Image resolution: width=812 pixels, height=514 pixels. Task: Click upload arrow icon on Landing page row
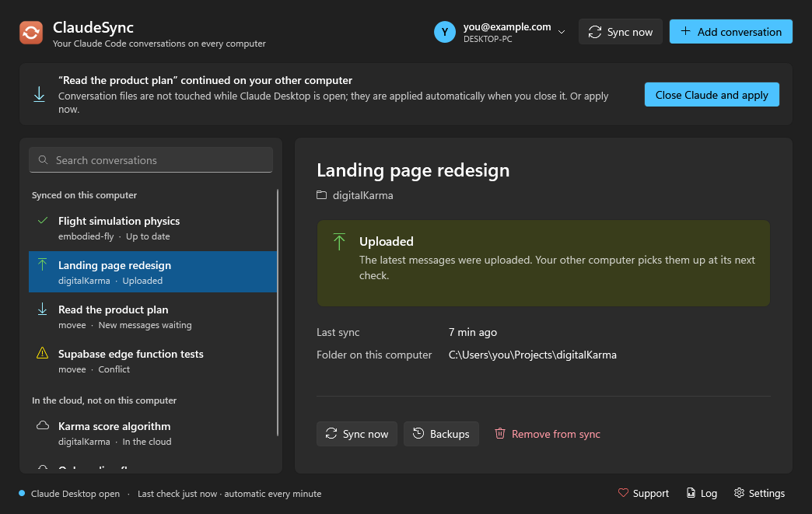[43, 264]
